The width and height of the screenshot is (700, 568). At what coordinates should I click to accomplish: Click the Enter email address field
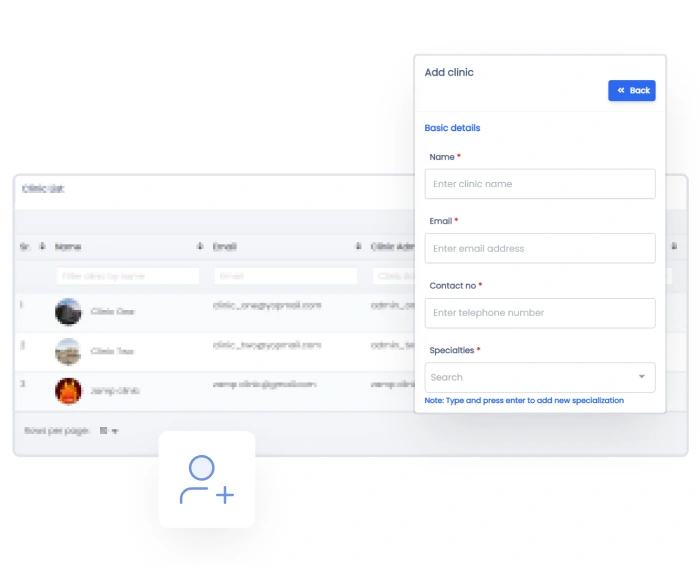tap(540, 248)
